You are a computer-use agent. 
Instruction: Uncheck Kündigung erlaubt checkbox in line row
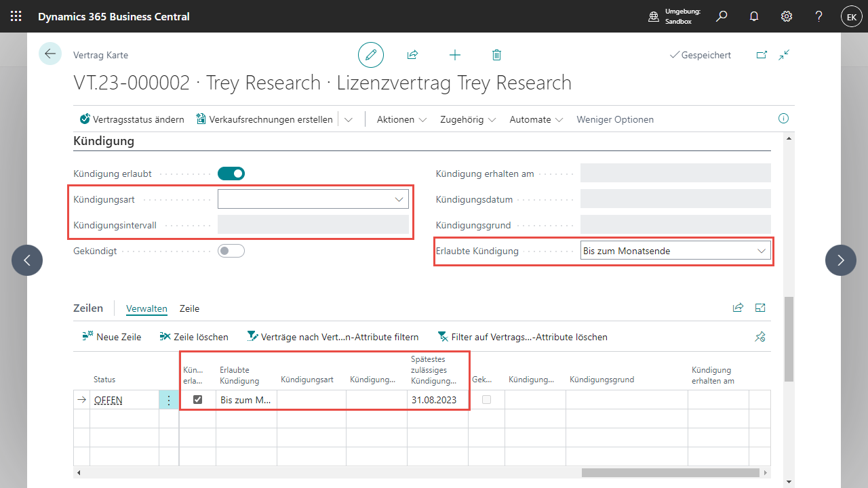point(197,400)
